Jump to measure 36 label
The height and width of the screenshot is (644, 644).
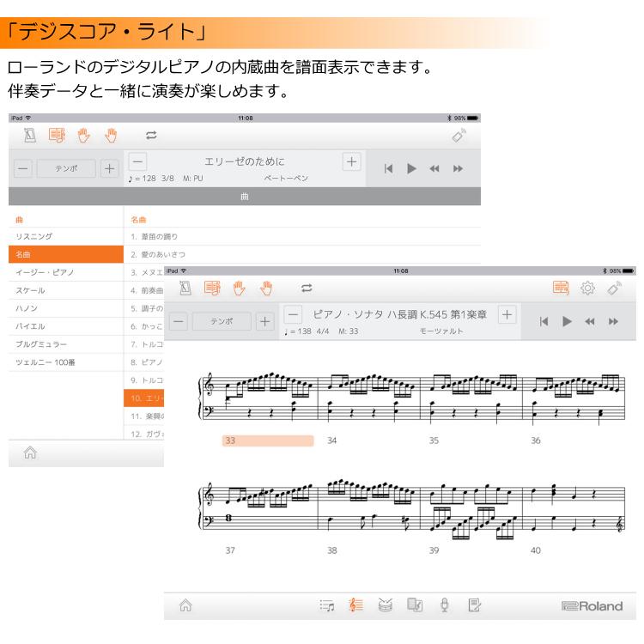tap(536, 440)
